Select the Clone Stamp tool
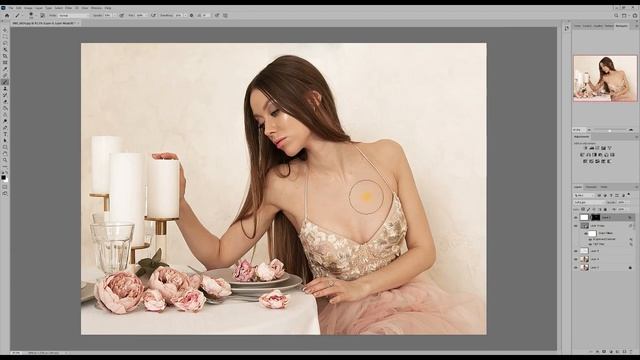The image size is (640, 360). coord(5,89)
